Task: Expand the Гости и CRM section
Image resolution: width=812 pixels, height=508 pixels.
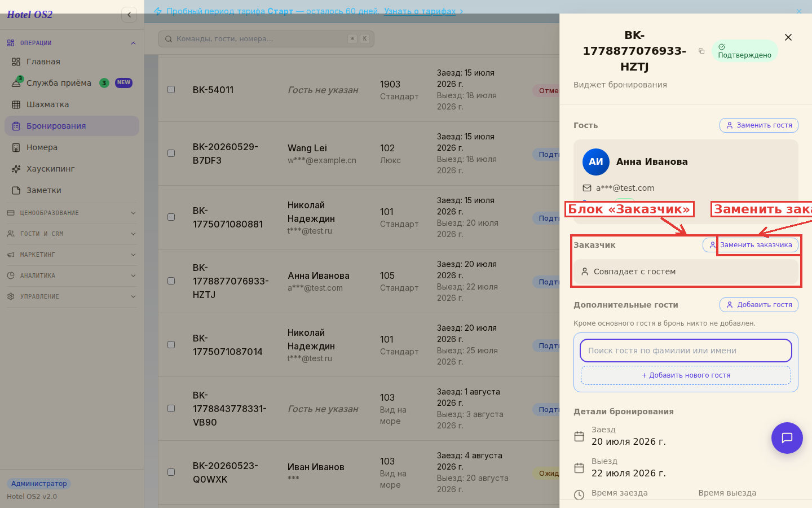Action: coord(72,234)
